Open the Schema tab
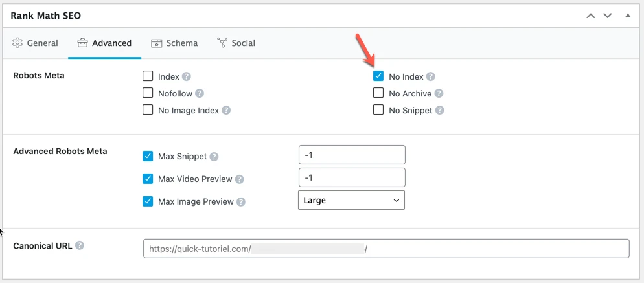Viewport: 644px width, 283px height. [x=174, y=43]
